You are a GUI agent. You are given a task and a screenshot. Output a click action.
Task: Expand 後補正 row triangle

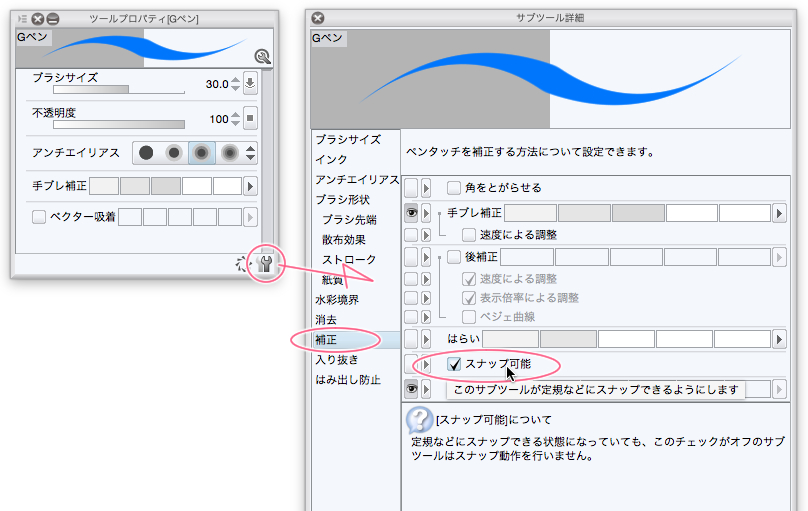[x=426, y=257]
